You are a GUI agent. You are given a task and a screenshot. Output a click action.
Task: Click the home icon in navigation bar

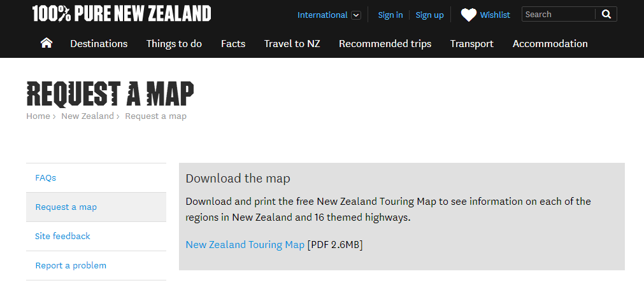pos(47,43)
